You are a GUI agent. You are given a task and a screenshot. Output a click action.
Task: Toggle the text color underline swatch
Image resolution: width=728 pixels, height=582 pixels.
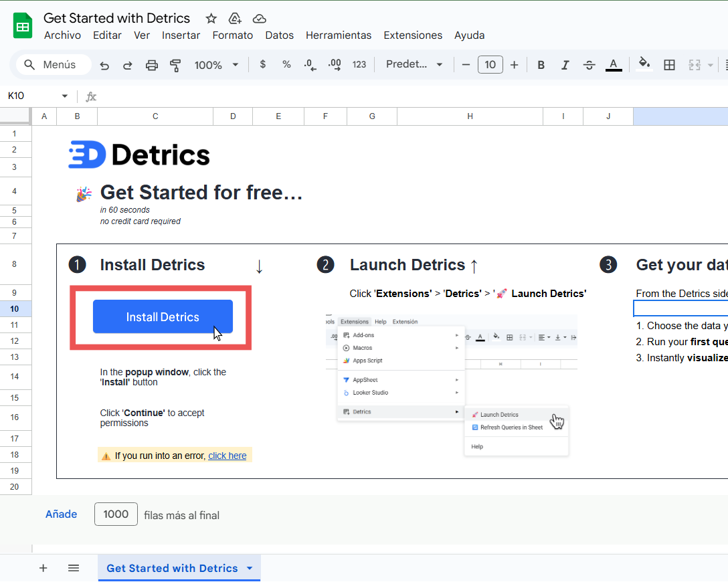pyautogui.click(x=614, y=64)
